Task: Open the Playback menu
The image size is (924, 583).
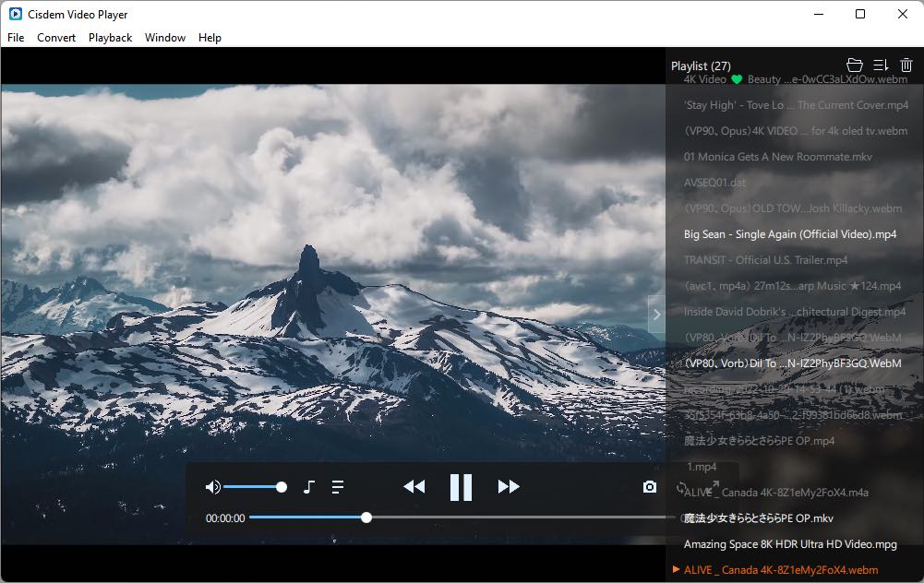Action: pos(110,38)
